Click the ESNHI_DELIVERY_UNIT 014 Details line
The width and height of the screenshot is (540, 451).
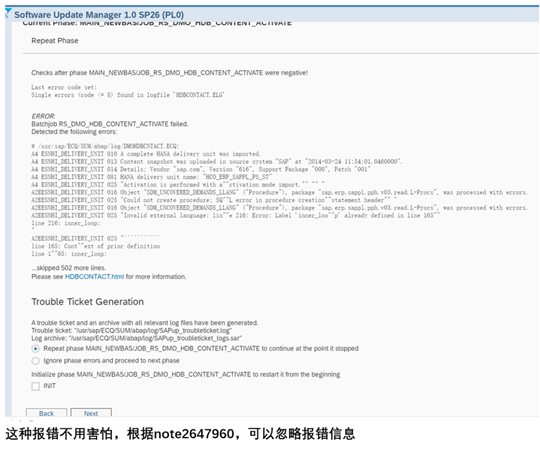pos(201,169)
